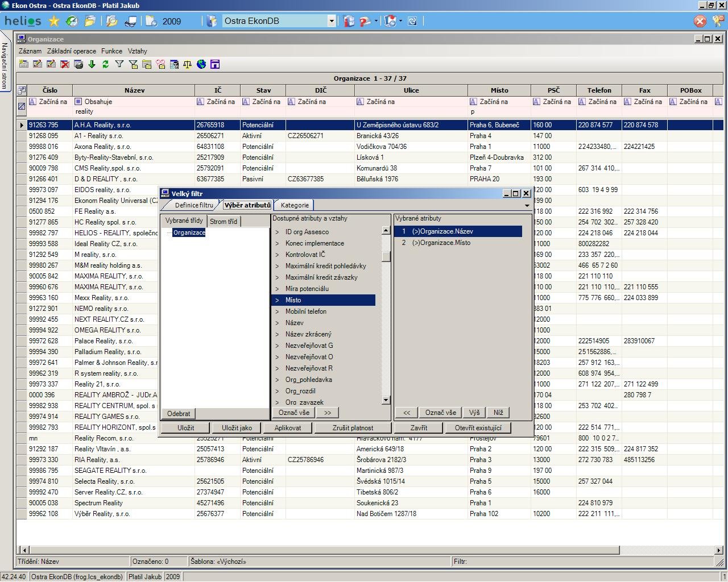Click the period document icon beside 2009
The height and width of the screenshot is (582, 728).
point(151,21)
